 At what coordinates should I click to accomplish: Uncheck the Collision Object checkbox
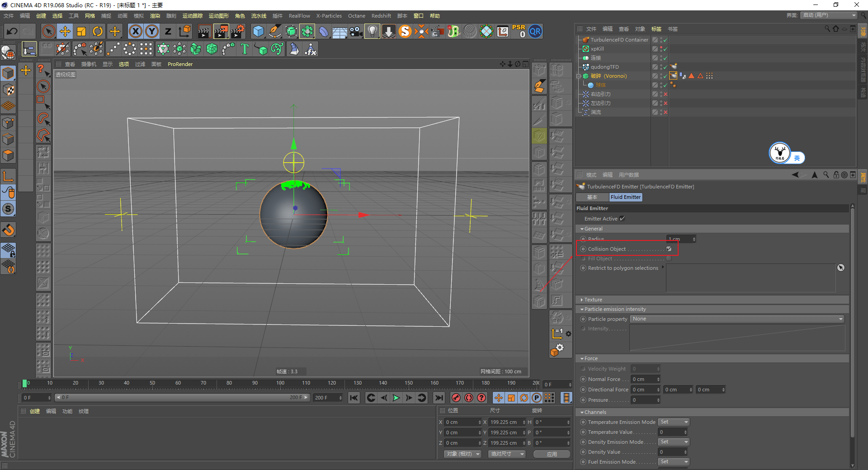click(x=669, y=249)
